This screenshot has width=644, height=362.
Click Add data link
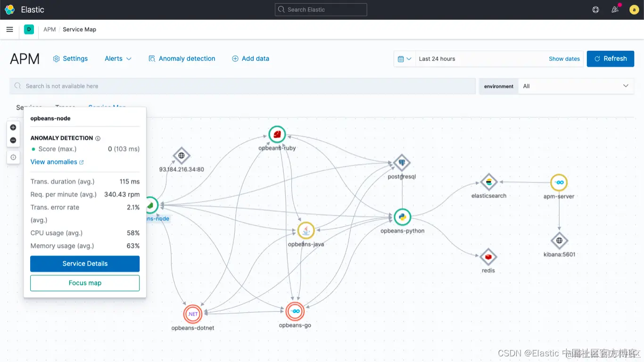pos(250,58)
